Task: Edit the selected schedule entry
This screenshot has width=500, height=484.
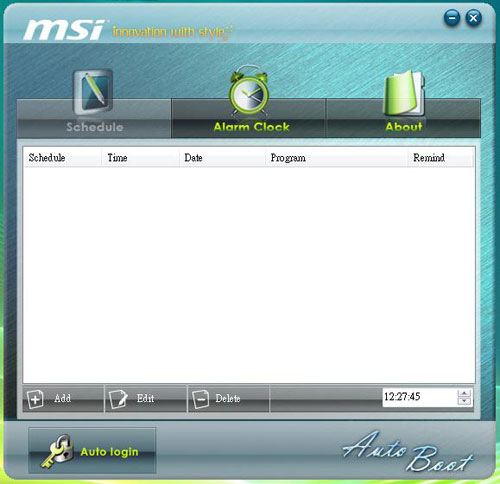Action: (146, 399)
